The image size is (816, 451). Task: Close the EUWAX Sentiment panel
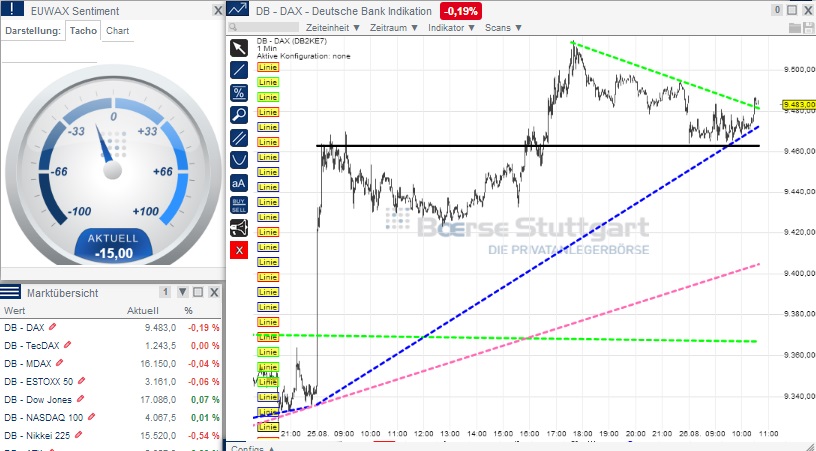[218, 10]
